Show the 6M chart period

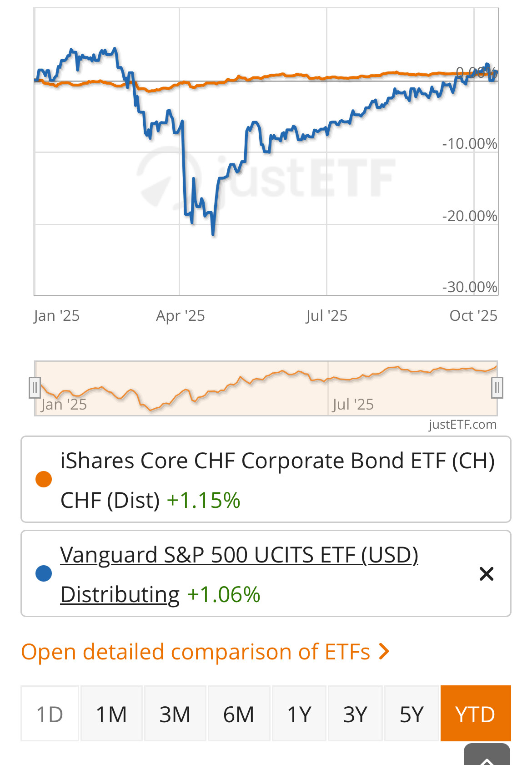[239, 714]
